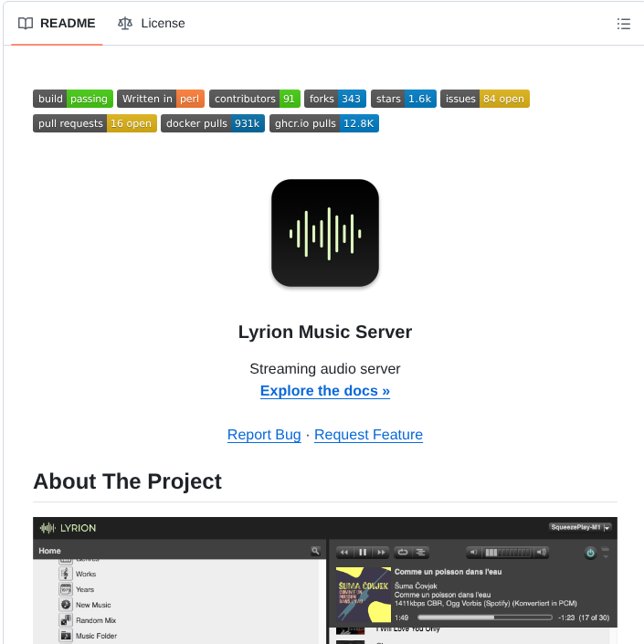644x644 pixels.
Task: Toggle the repeat icon in the player
Action: pos(403,553)
